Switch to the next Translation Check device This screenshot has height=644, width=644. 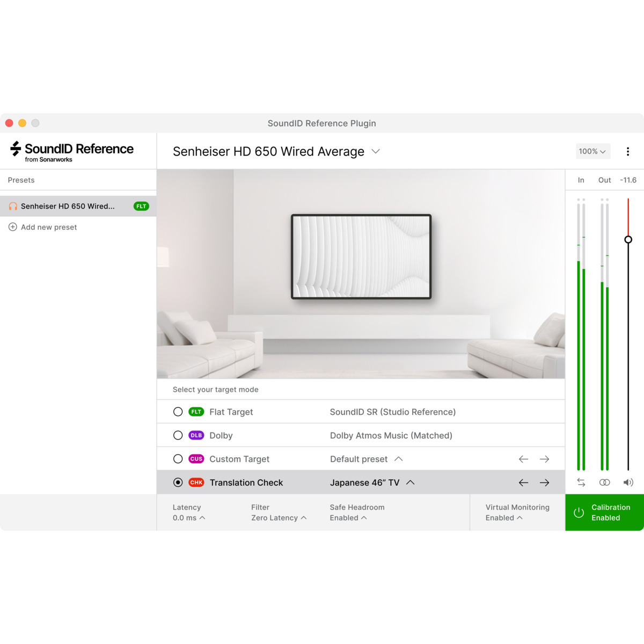544,482
